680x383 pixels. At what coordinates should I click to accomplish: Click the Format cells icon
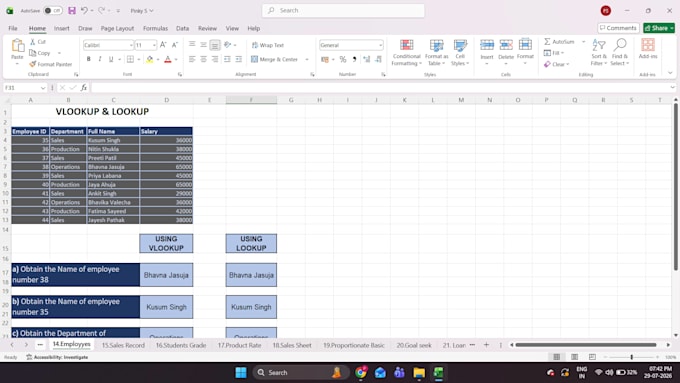pyautogui.click(x=525, y=45)
